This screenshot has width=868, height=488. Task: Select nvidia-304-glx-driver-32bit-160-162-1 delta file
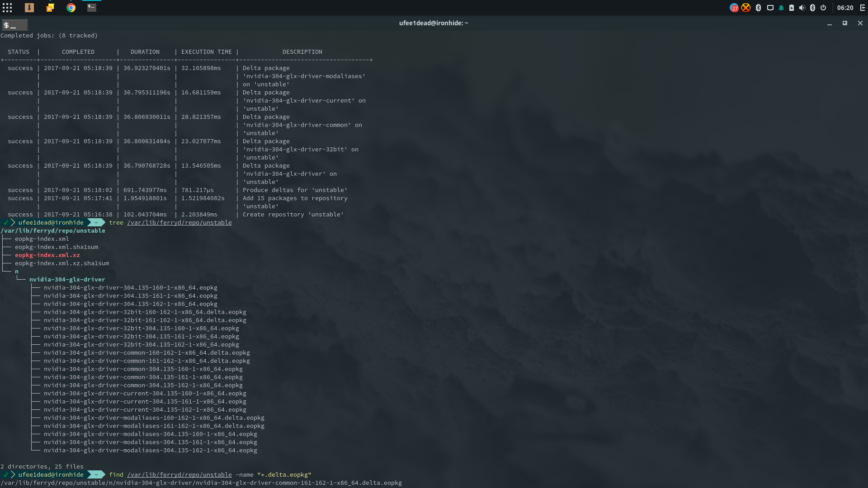[x=145, y=312]
